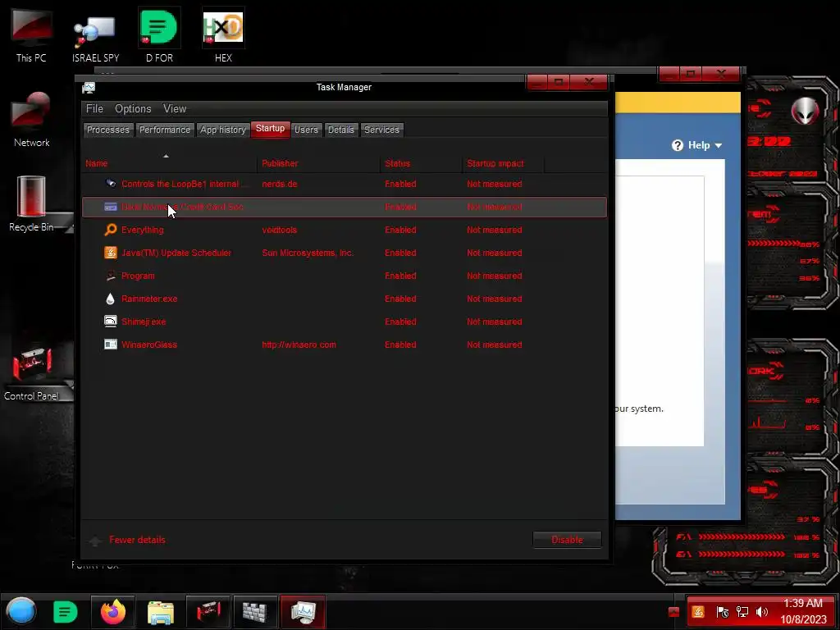
Task: Click the Enabled status for WinaeroGlass
Action: point(400,345)
